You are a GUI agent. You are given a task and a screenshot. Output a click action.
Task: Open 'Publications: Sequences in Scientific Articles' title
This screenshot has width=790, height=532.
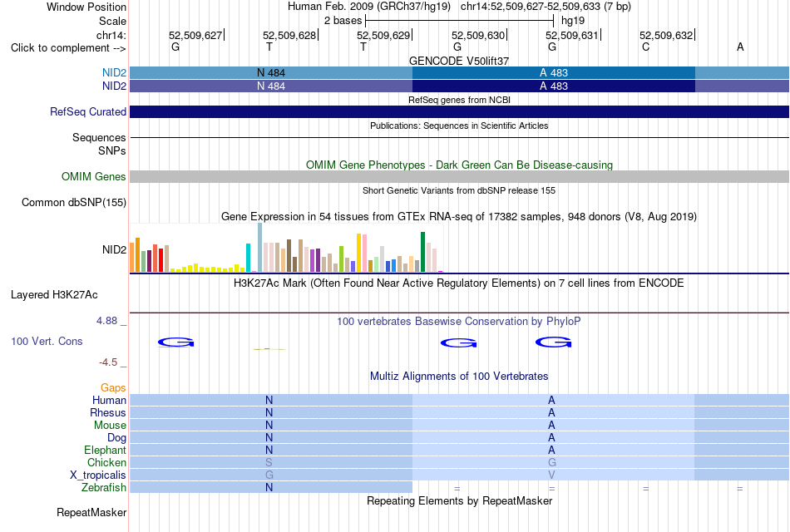point(459,126)
